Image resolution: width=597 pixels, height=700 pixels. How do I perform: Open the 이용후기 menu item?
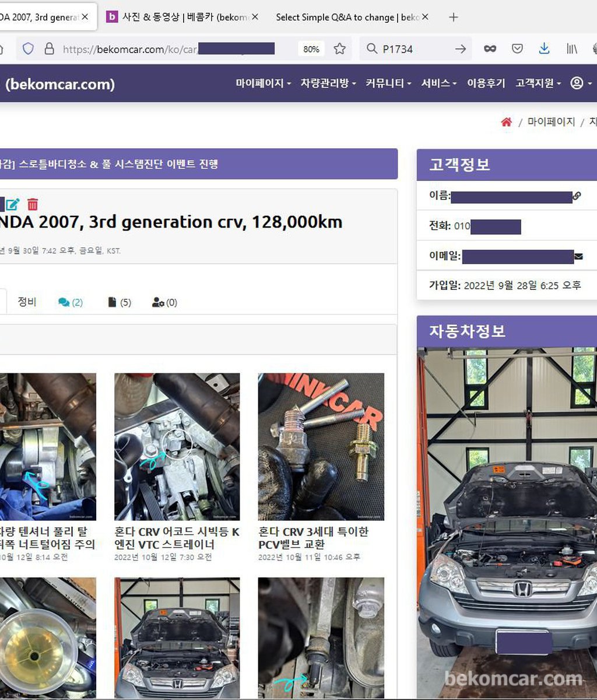tap(486, 83)
